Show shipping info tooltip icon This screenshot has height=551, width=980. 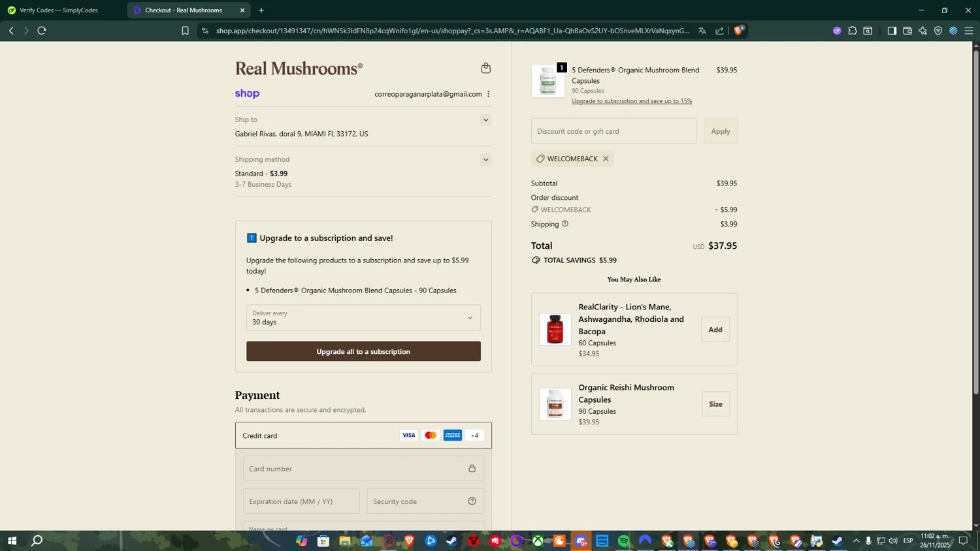point(565,224)
